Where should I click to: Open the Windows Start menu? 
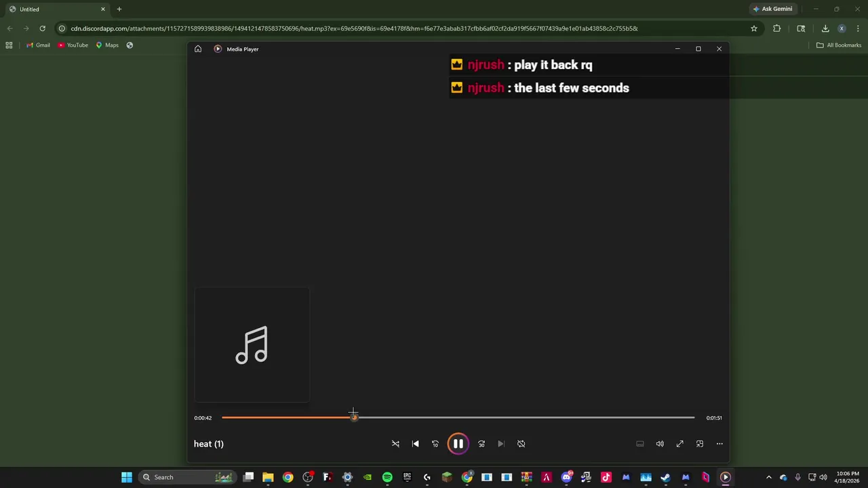point(127,477)
